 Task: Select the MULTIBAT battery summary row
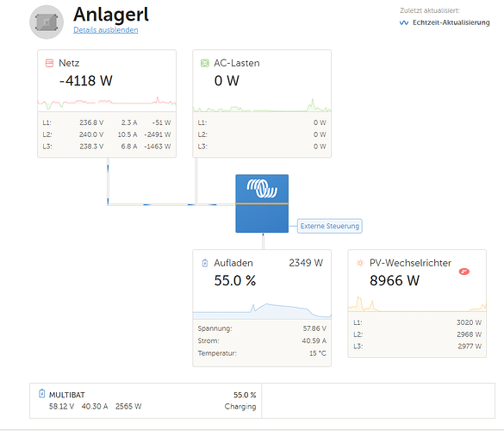pyautogui.click(x=146, y=401)
